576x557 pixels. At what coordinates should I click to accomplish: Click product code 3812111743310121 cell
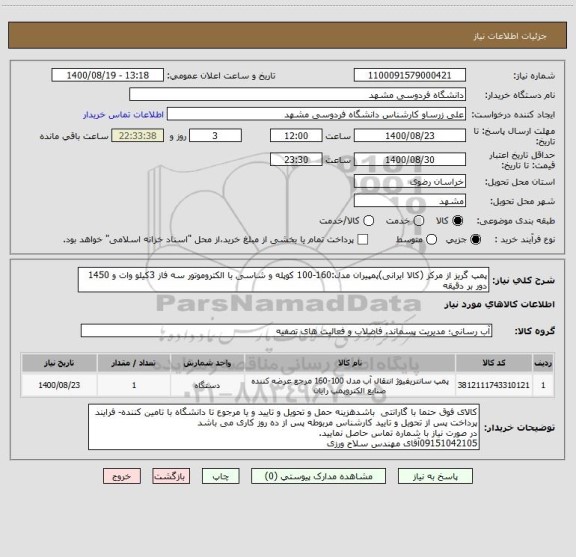[494, 385]
